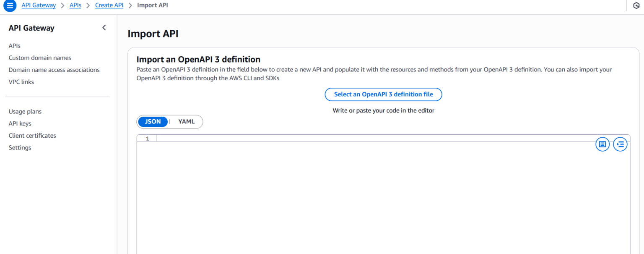Open Usage plans from the sidebar
This screenshot has height=254, width=644.
pyautogui.click(x=25, y=111)
